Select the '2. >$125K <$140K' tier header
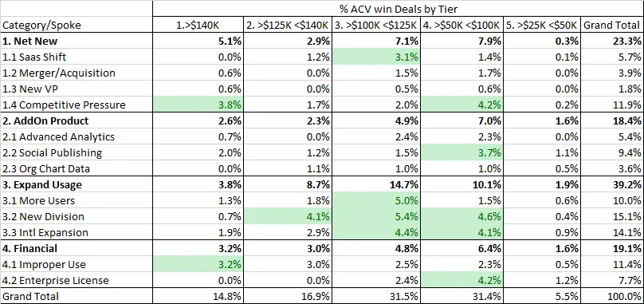This screenshot has width=644, height=304. pos(288,25)
